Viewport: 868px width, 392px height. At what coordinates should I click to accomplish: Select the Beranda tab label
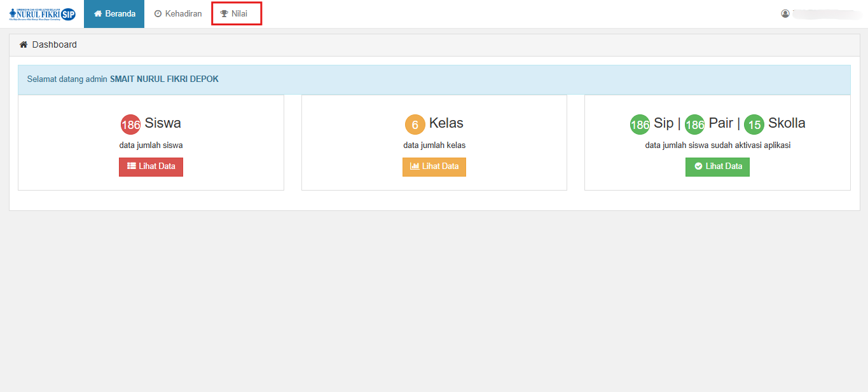(120, 14)
